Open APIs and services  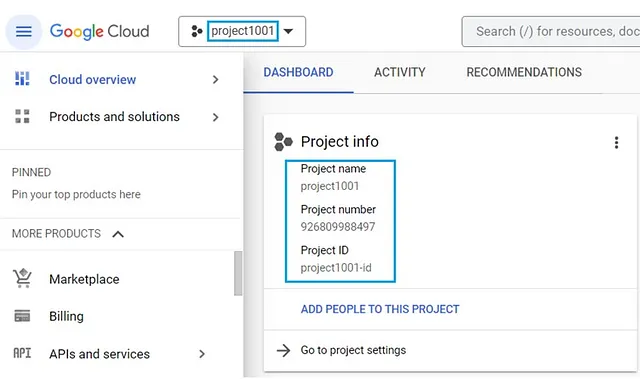tap(100, 354)
